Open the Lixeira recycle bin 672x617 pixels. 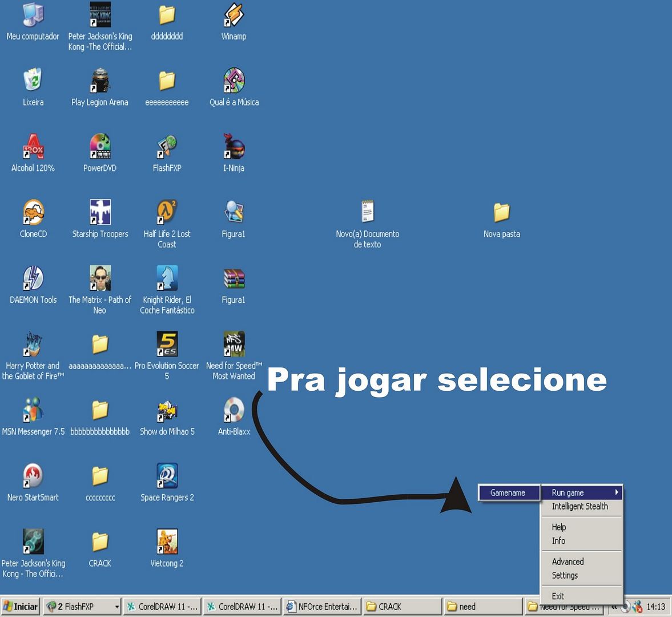click(x=33, y=81)
